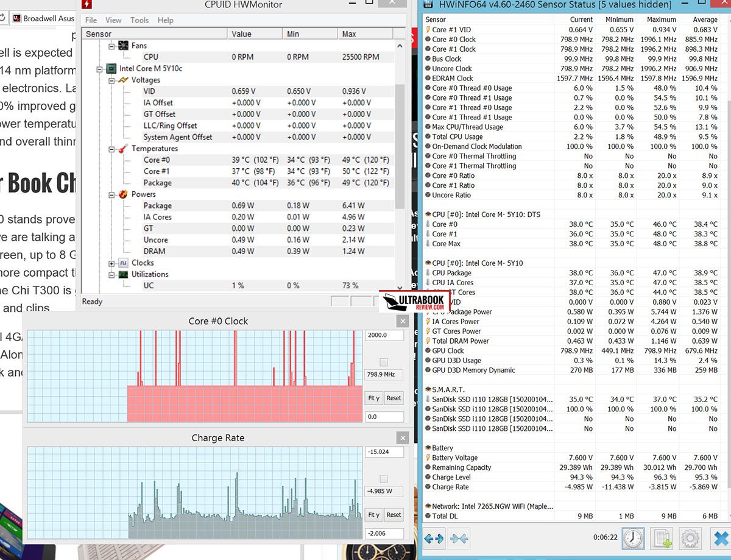The image size is (731, 560).
Task: Click the CPU DTS group chip icon
Action: coord(428,214)
